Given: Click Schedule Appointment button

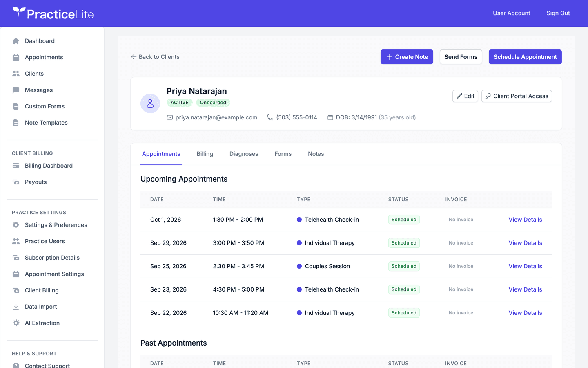Looking at the screenshot, I should [x=525, y=57].
